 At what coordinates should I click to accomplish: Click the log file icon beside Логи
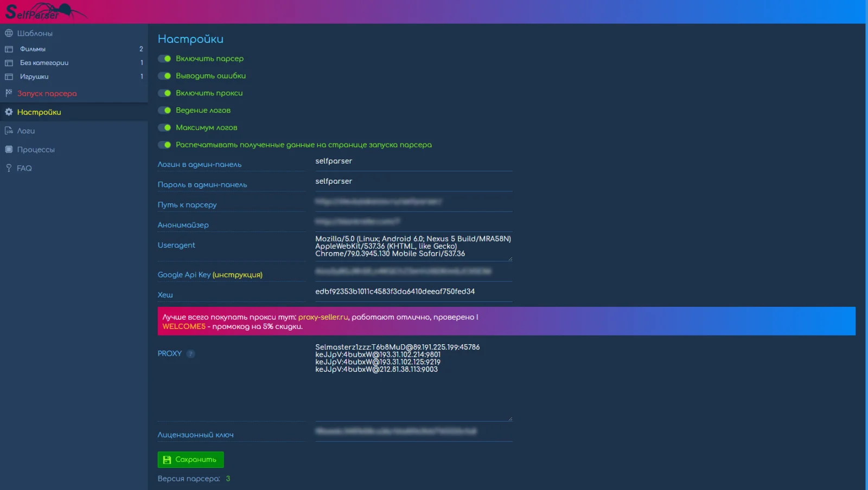tap(9, 131)
